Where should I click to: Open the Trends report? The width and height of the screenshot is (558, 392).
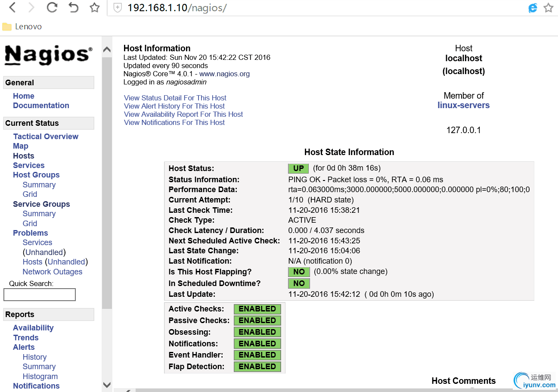point(26,338)
